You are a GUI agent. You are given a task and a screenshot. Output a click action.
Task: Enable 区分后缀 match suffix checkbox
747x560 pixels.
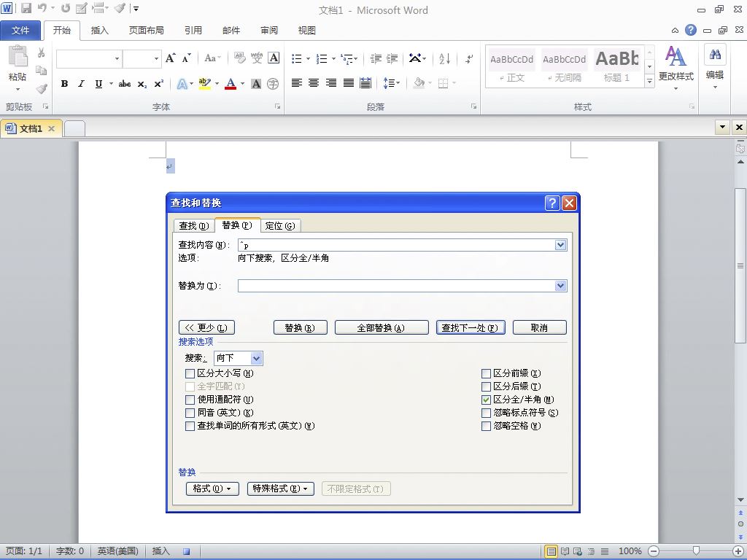point(486,386)
